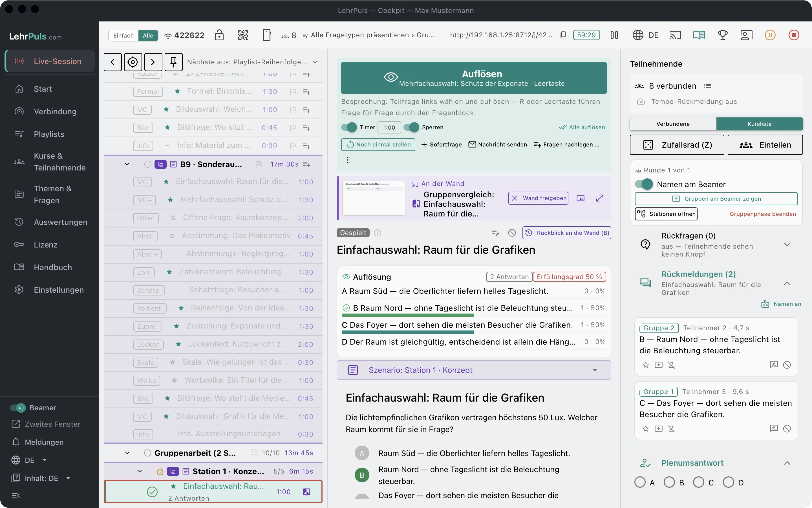Image resolution: width=812 pixels, height=508 pixels.
Task: Click the wall preview thumbnail
Action: 374,198
